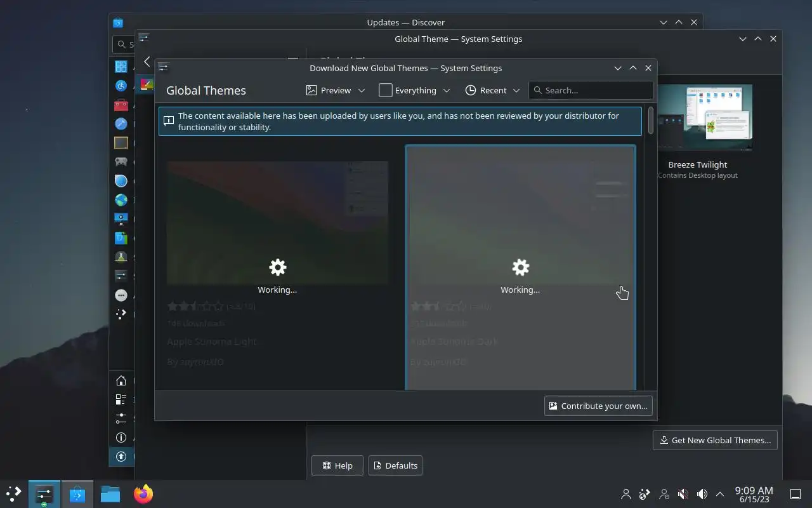Expand hidden system tray icons arrow
Viewport: 812px width, 508px height.
click(720, 494)
